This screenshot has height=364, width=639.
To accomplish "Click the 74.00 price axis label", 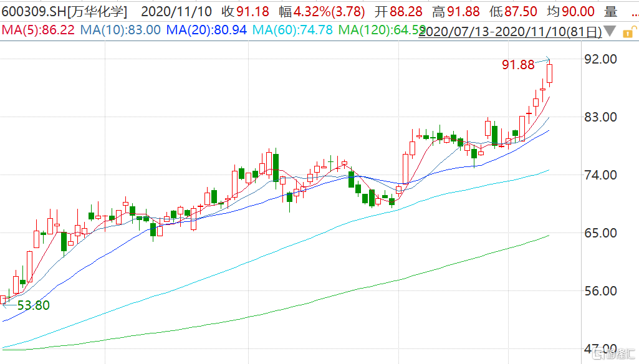I will point(600,175).
